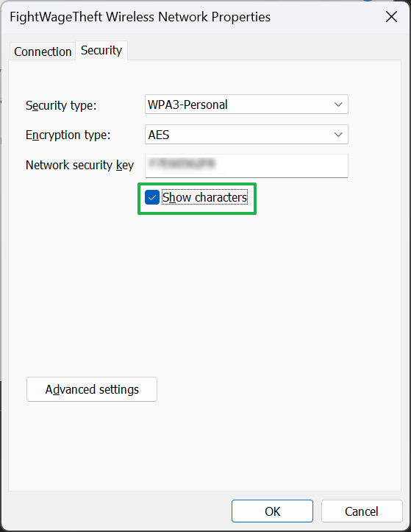Expand the Encryption type chevron arrow
The width and height of the screenshot is (411, 532).
tap(338, 135)
